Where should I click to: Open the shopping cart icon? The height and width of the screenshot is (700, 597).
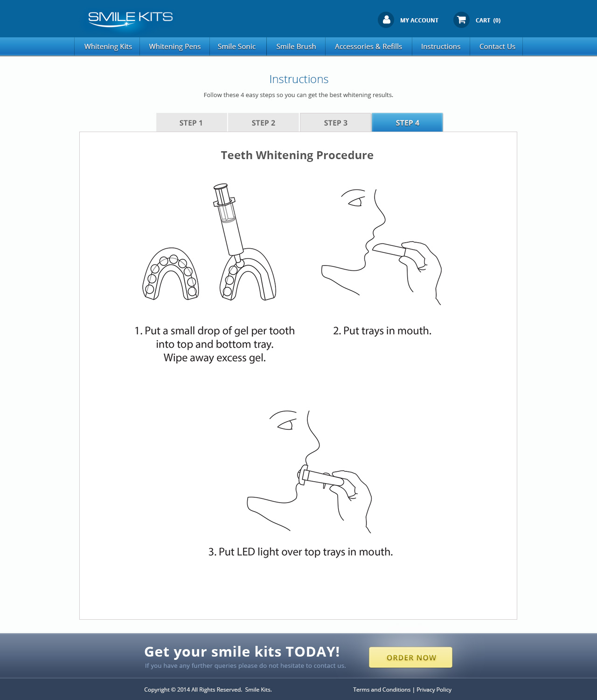point(462,20)
